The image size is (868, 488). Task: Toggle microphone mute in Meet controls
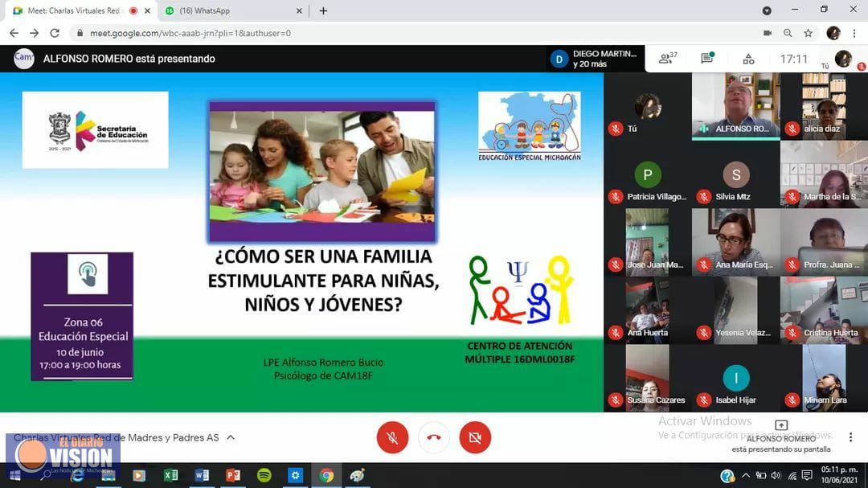(x=392, y=437)
